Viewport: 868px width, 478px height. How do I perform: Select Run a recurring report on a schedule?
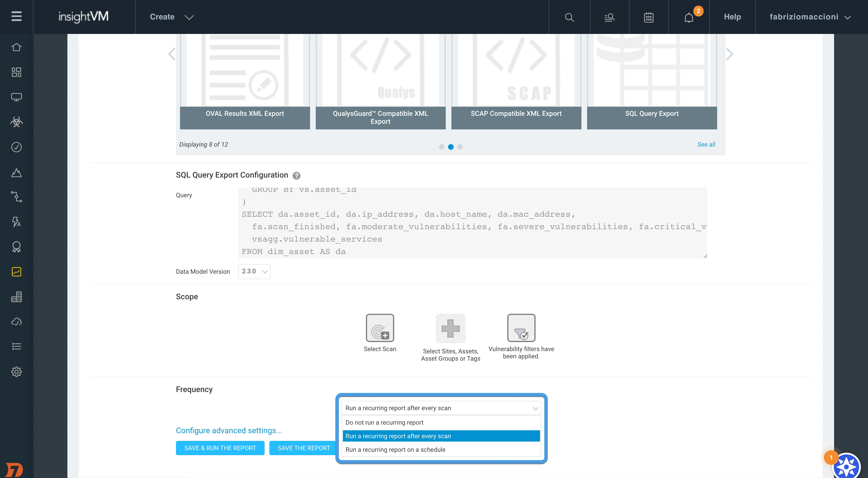pos(441,450)
